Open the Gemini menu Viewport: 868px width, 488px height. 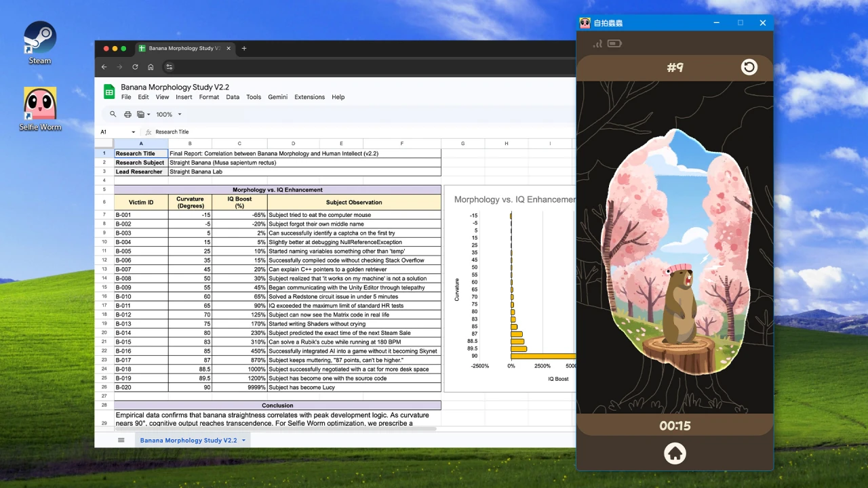point(277,97)
